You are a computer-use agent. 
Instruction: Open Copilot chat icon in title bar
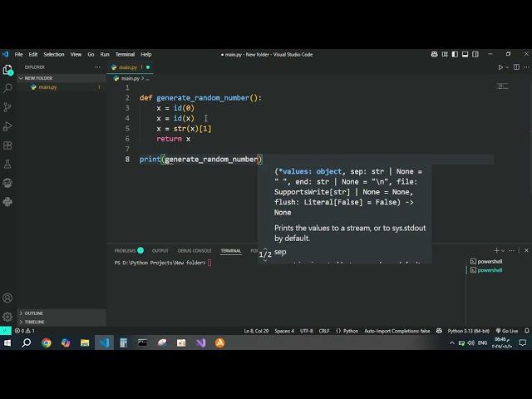(x=434, y=54)
